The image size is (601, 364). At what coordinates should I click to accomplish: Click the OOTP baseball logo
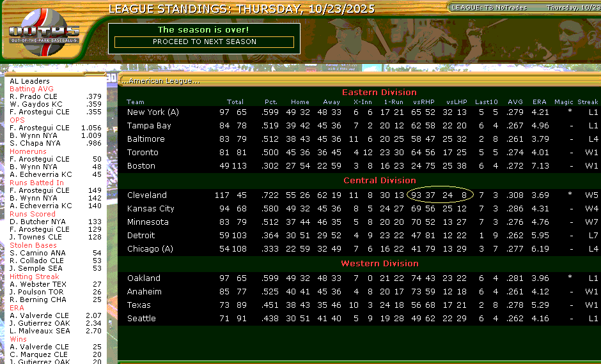(44, 32)
